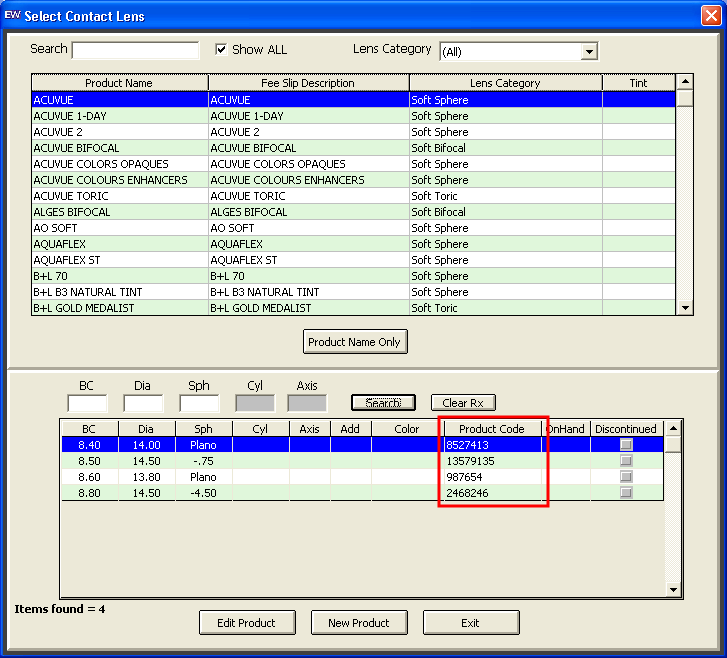Image resolution: width=727 pixels, height=658 pixels.
Task: Click the Lens Category column header
Action: point(506,83)
